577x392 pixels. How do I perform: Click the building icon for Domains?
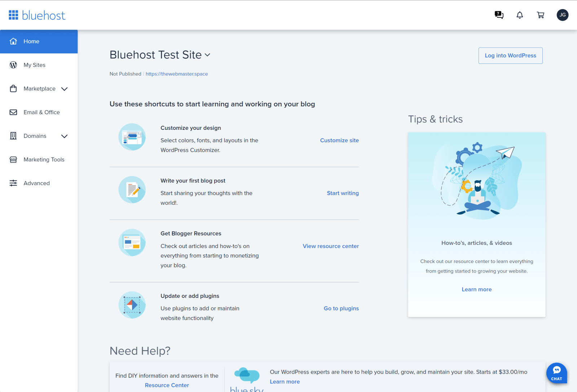click(13, 136)
